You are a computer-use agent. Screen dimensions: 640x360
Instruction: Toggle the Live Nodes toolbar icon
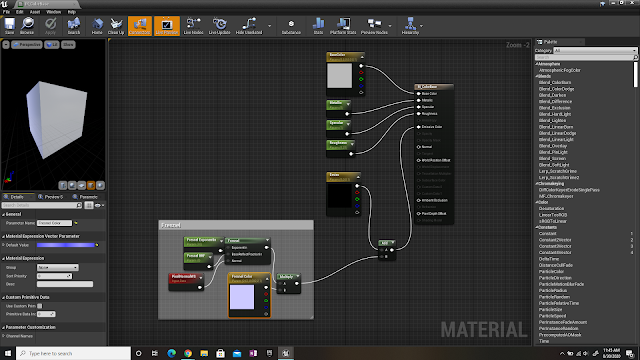(193, 26)
